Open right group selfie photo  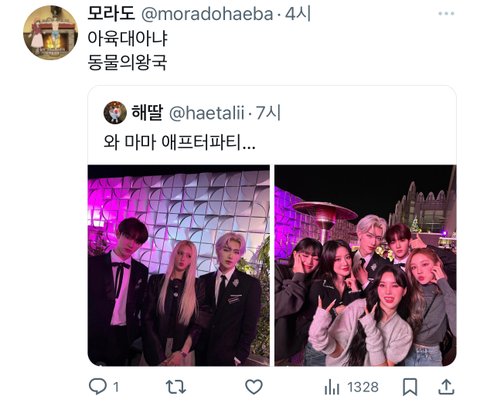365,265
